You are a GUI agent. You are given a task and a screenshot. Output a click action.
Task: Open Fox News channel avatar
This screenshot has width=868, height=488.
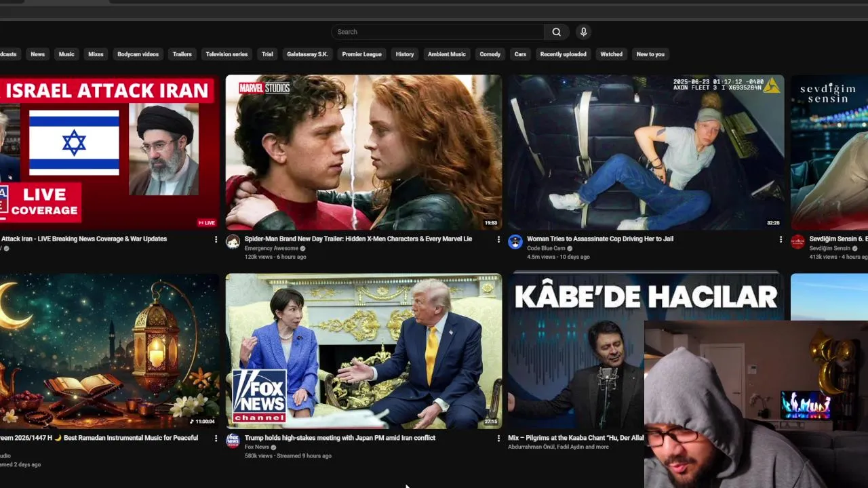pos(233,441)
